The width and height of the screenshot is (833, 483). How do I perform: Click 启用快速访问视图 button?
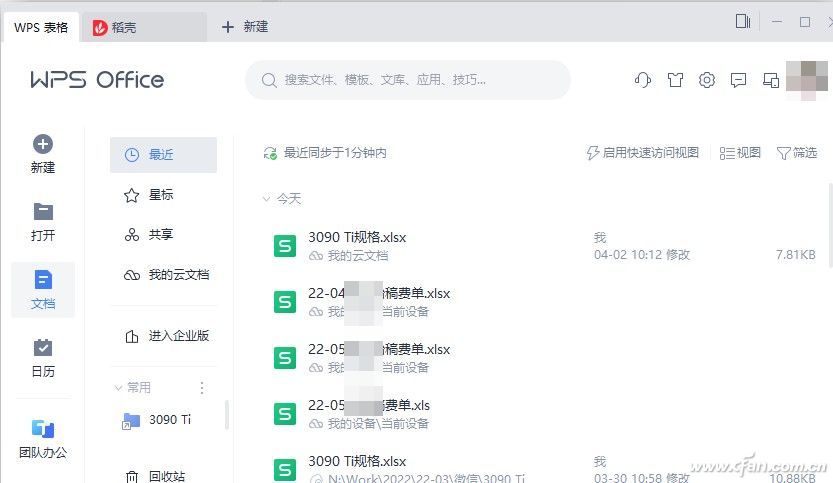pyautogui.click(x=642, y=153)
